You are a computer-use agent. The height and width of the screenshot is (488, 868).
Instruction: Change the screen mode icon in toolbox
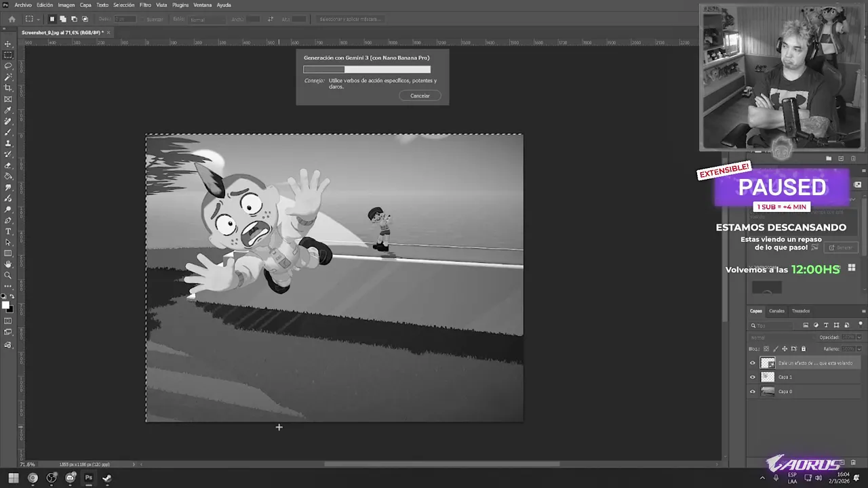(8, 332)
